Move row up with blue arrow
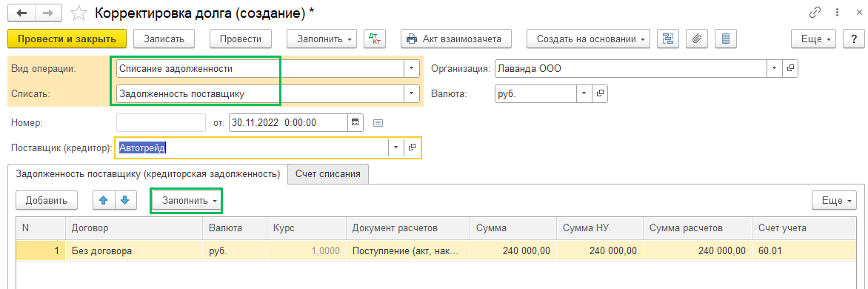The height and width of the screenshot is (289, 868). click(x=104, y=200)
